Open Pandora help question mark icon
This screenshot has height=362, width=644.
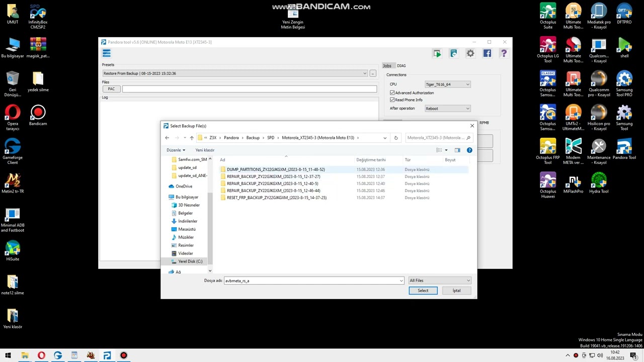click(504, 53)
